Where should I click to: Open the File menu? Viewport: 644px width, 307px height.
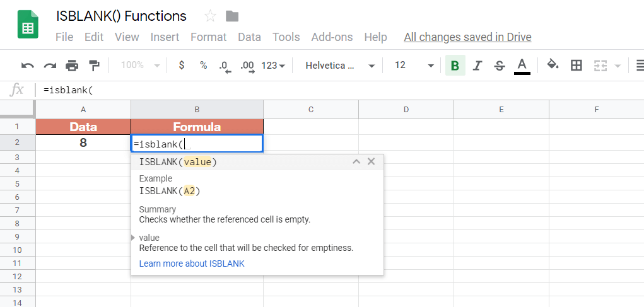click(64, 37)
